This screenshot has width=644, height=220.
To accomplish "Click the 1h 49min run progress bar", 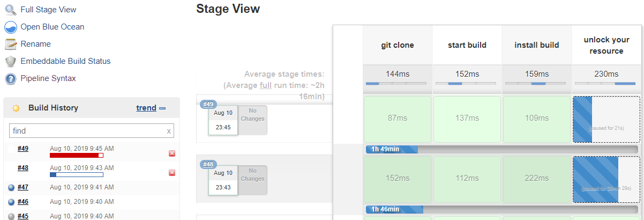I will (x=501, y=149).
